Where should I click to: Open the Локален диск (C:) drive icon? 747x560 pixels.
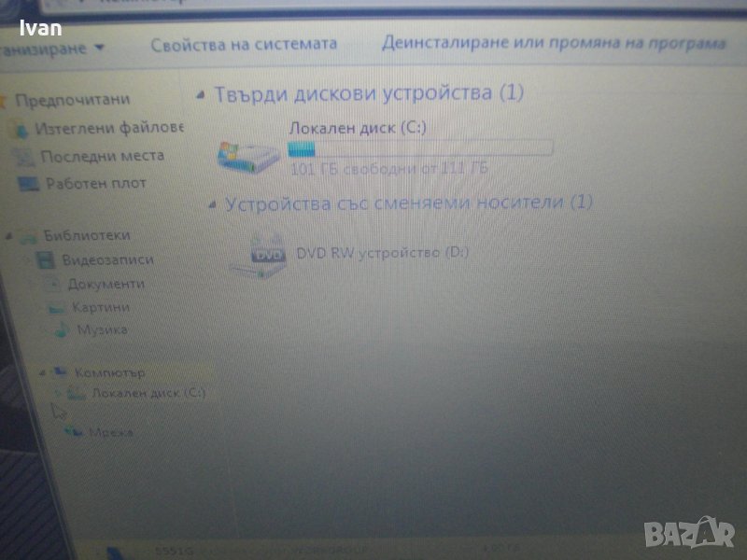247,155
